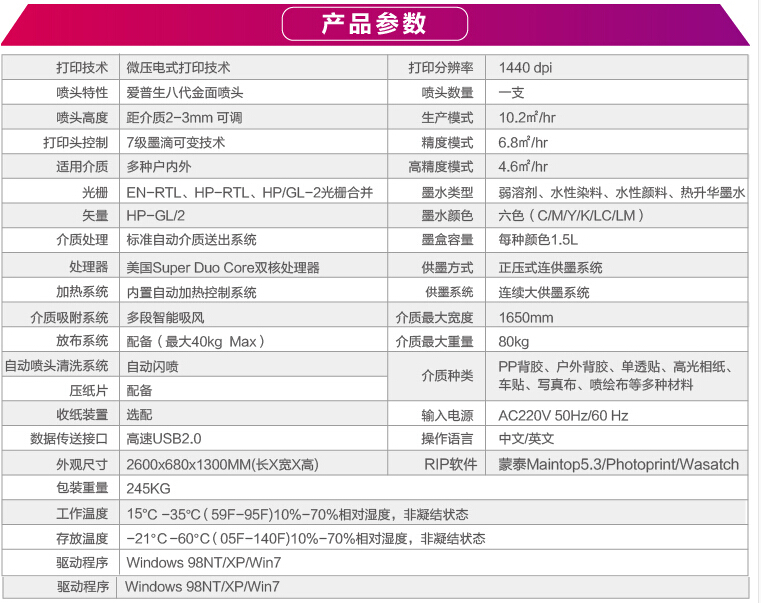Click 内置自动加热控制系统 value
Viewport: 761px width, 603px height.
191,292
